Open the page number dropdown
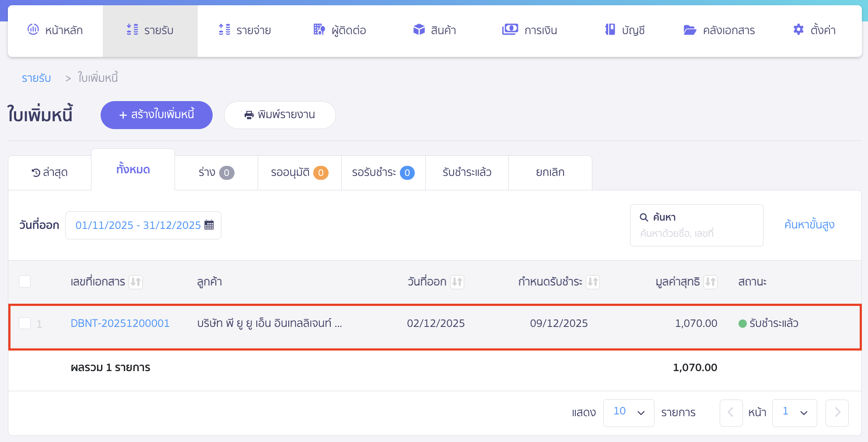 (794, 412)
